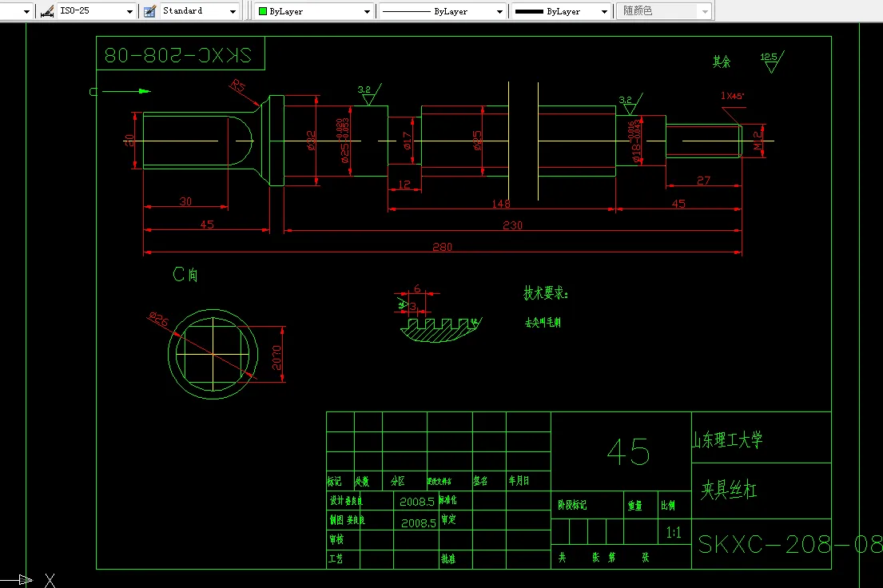Click the table style manager icon

tap(149, 10)
